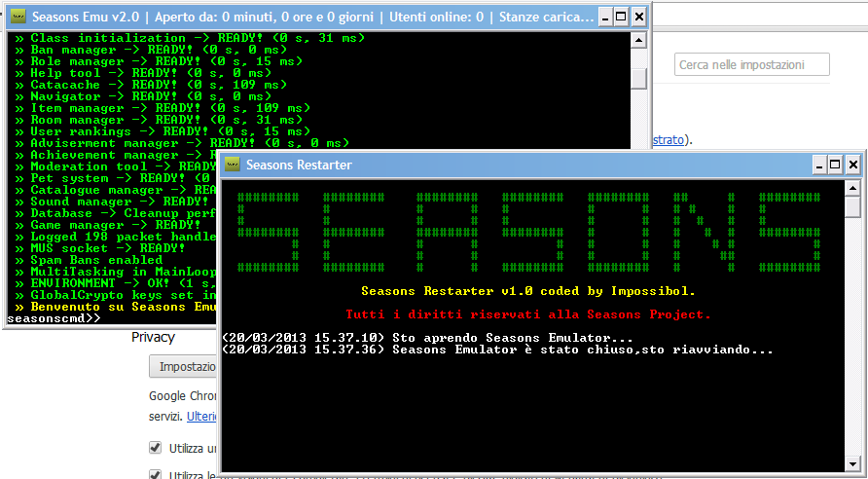
Task: Click scroll-up arrow in Seasons Emu console
Action: [x=638, y=40]
